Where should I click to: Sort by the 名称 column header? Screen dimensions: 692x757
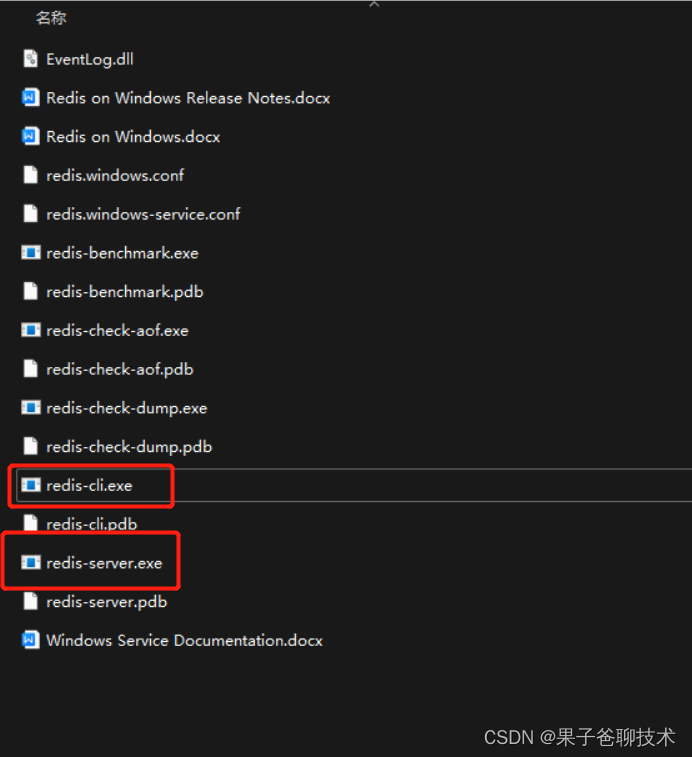[x=51, y=18]
